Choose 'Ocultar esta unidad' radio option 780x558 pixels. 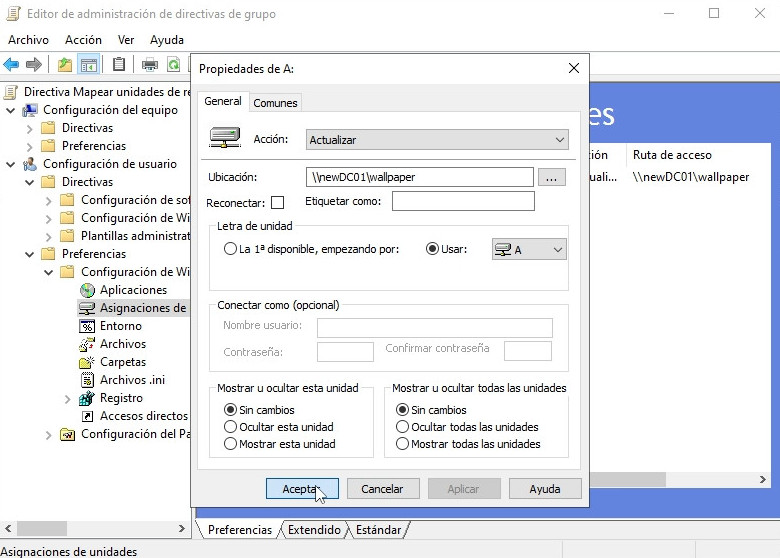coord(231,427)
